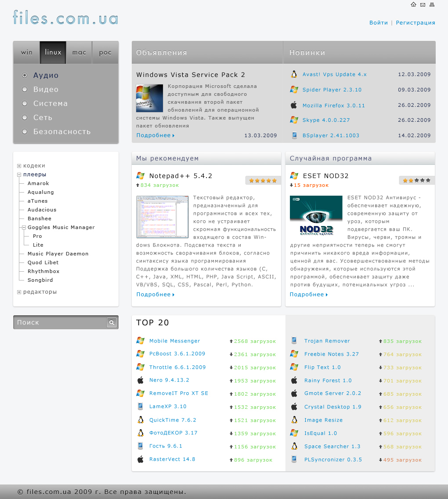This screenshot has width=448, height=499.
Task: Click into the Поиск search field
Action: click(x=60, y=322)
